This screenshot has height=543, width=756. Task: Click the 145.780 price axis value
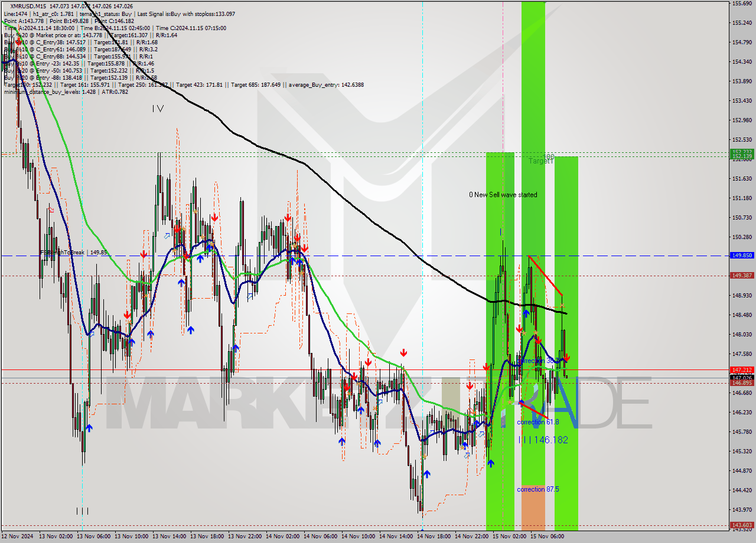point(742,432)
